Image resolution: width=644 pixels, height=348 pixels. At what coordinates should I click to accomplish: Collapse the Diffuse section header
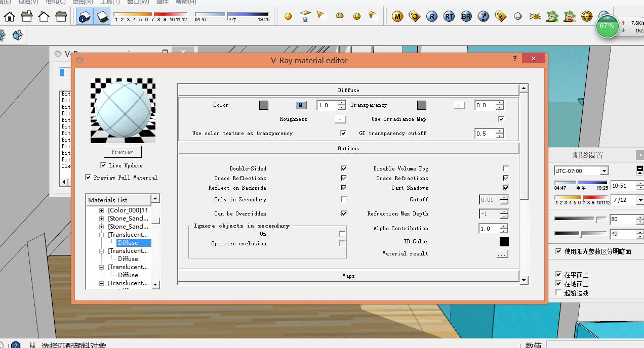coord(348,90)
